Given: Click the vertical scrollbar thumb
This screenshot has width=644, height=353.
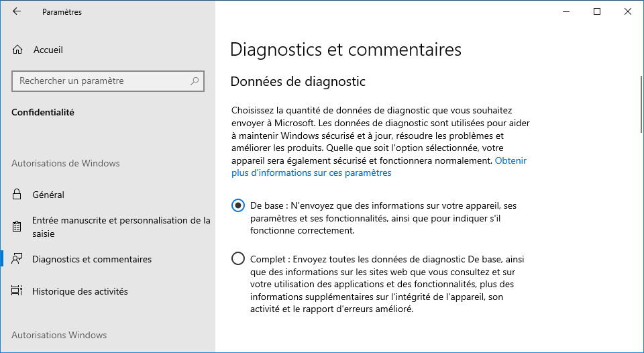Looking at the screenshot, I should click(x=641, y=105).
